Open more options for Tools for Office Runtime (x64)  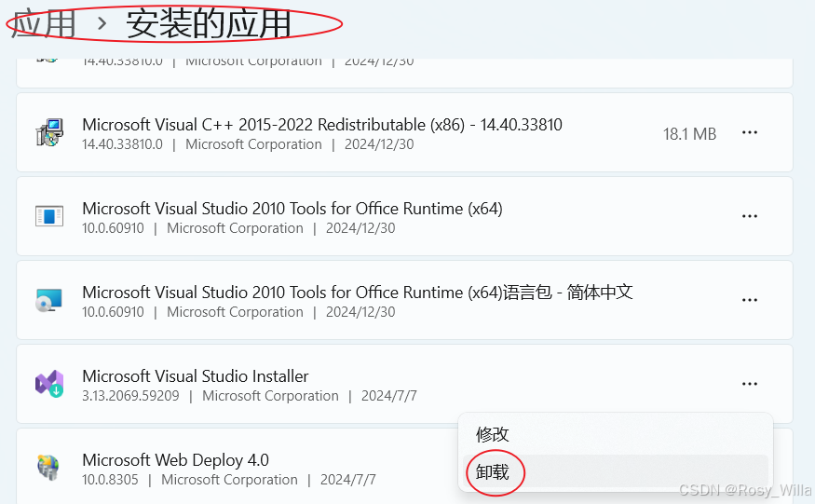coord(750,216)
